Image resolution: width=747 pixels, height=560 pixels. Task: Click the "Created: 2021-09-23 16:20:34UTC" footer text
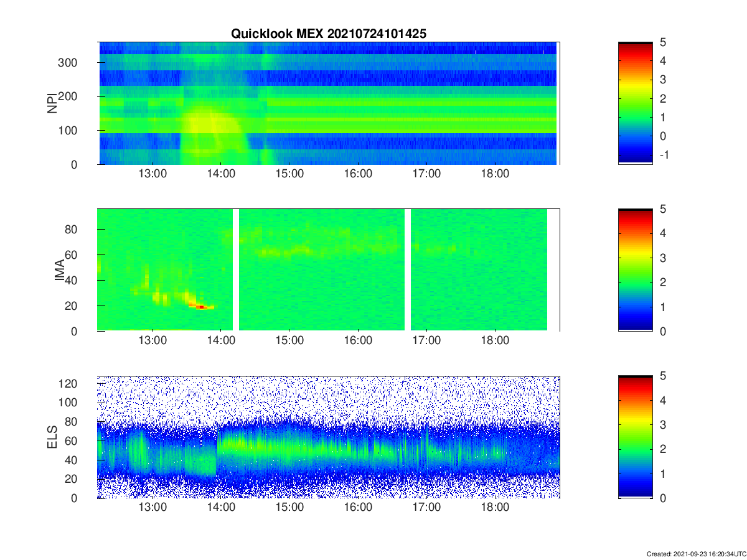click(696, 554)
